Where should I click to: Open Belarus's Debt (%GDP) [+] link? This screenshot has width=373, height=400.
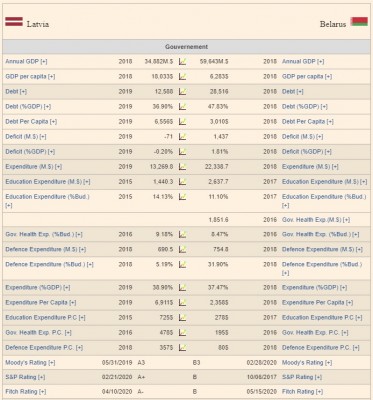click(305, 107)
